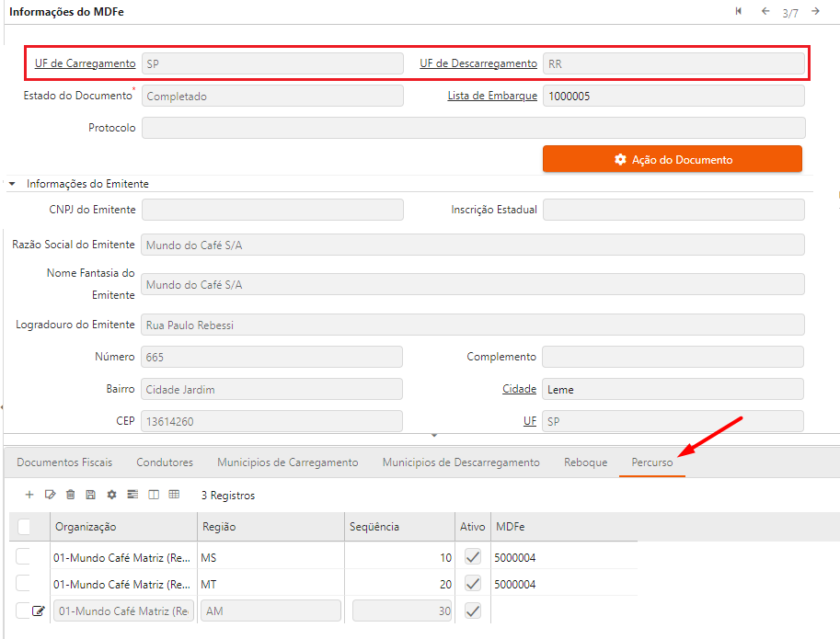This screenshot has width=840, height=639.
Task: Open the grid gear process icon
Action: point(111,495)
